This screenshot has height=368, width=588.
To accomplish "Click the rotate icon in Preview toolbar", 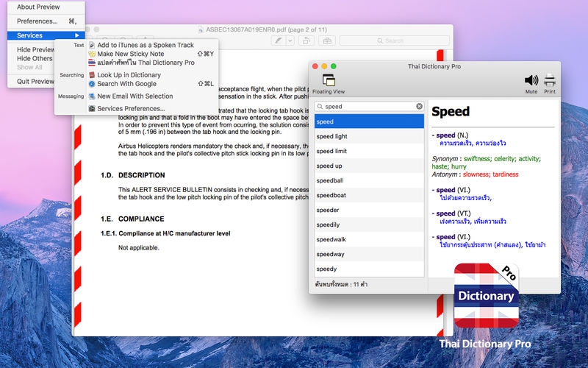I will click(x=306, y=40).
